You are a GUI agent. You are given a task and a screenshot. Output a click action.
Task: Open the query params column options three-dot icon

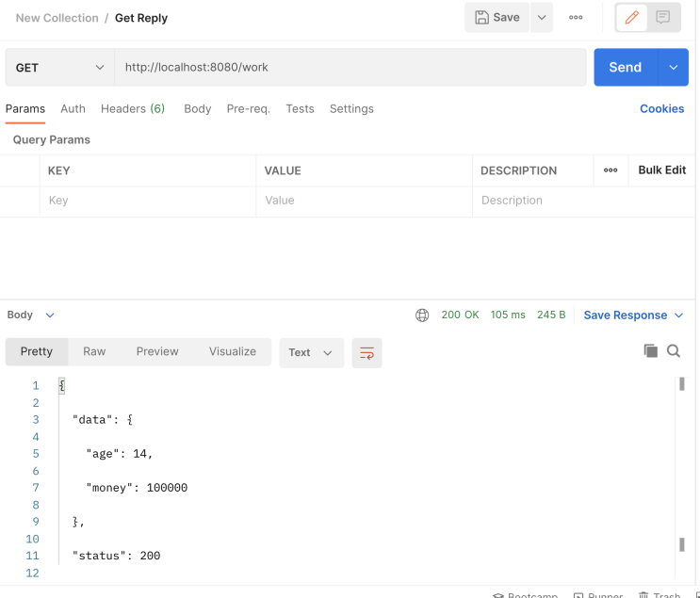(x=610, y=170)
